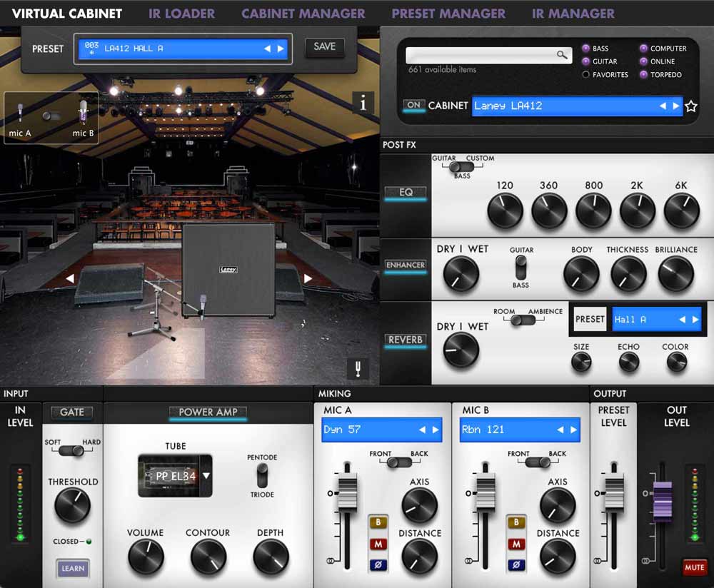This screenshot has width=714, height=588.
Task: Open the Cabinet Manager tab
Action: point(303,14)
